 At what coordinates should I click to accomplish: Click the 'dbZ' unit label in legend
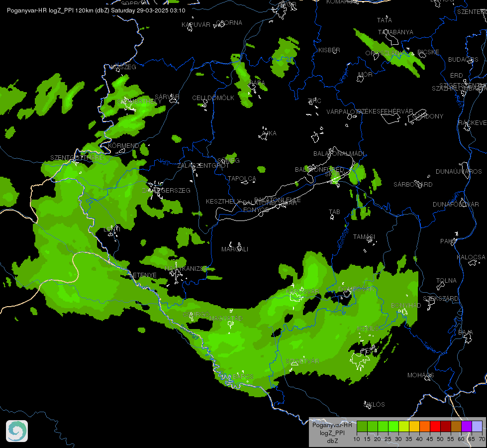pos(332,441)
